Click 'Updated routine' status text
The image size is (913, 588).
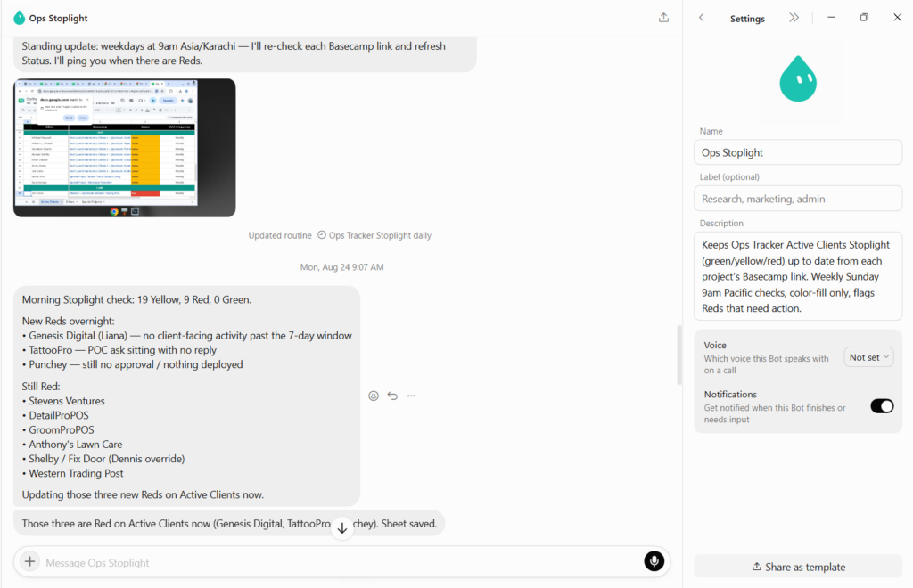pyautogui.click(x=280, y=235)
